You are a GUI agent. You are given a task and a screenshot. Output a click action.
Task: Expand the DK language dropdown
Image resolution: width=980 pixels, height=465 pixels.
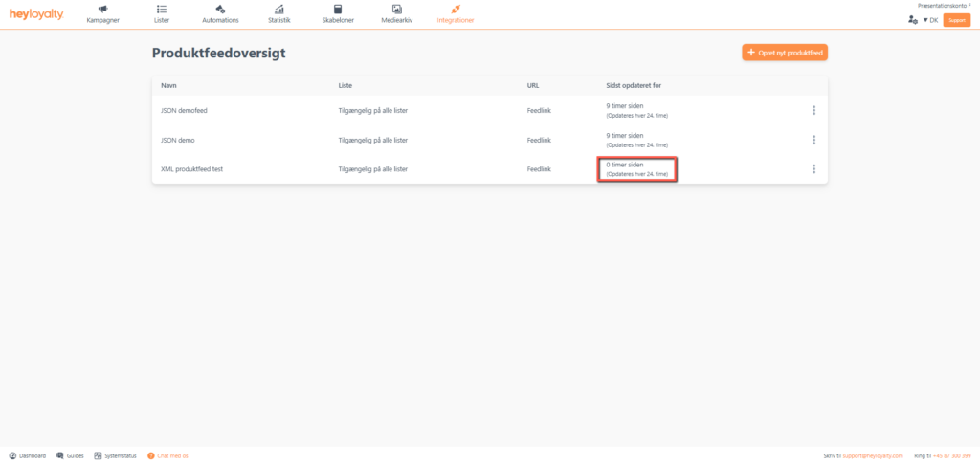pos(930,19)
